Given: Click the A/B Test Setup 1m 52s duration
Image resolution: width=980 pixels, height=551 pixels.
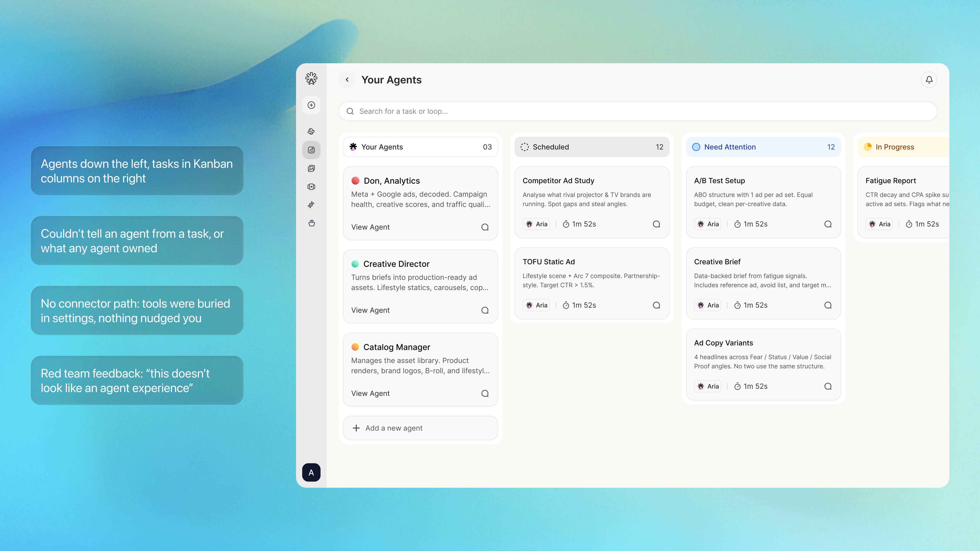Looking at the screenshot, I should click(x=755, y=224).
